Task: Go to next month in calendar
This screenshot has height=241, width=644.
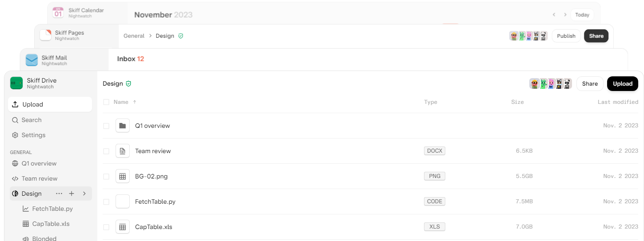Action: [565, 15]
